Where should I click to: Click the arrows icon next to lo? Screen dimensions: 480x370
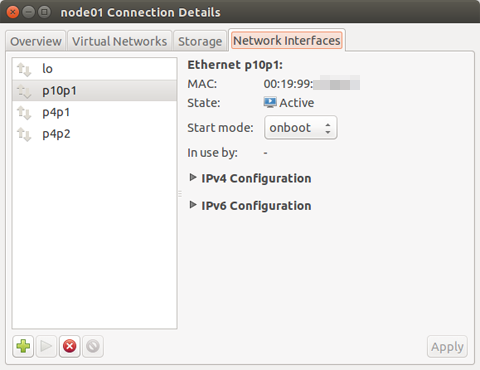(x=24, y=69)
